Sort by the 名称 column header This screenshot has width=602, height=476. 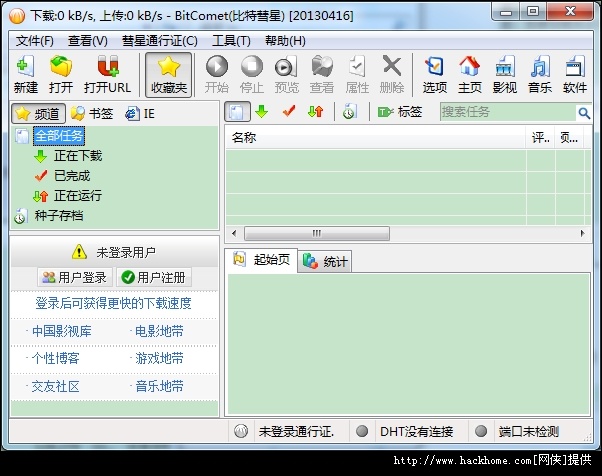click(x=375, y=137)
